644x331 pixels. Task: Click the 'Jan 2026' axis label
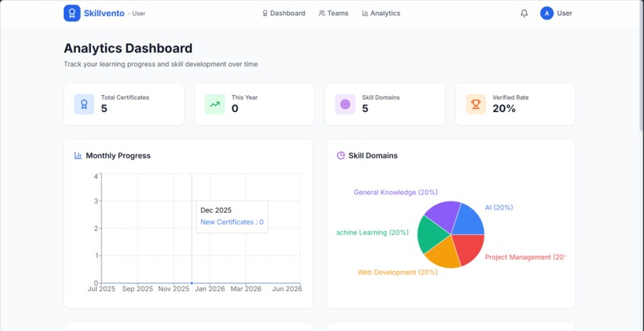click(x=210, y=289)
